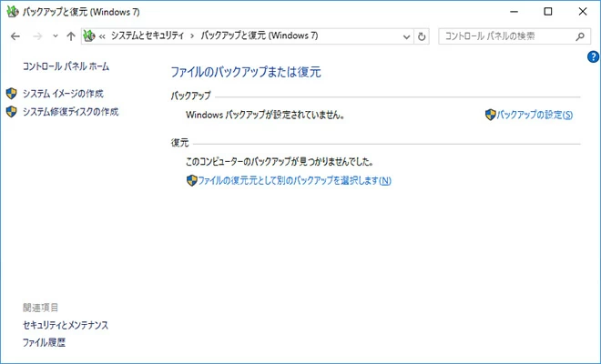Click the search magnifier icon

click(x=580, y=36)
